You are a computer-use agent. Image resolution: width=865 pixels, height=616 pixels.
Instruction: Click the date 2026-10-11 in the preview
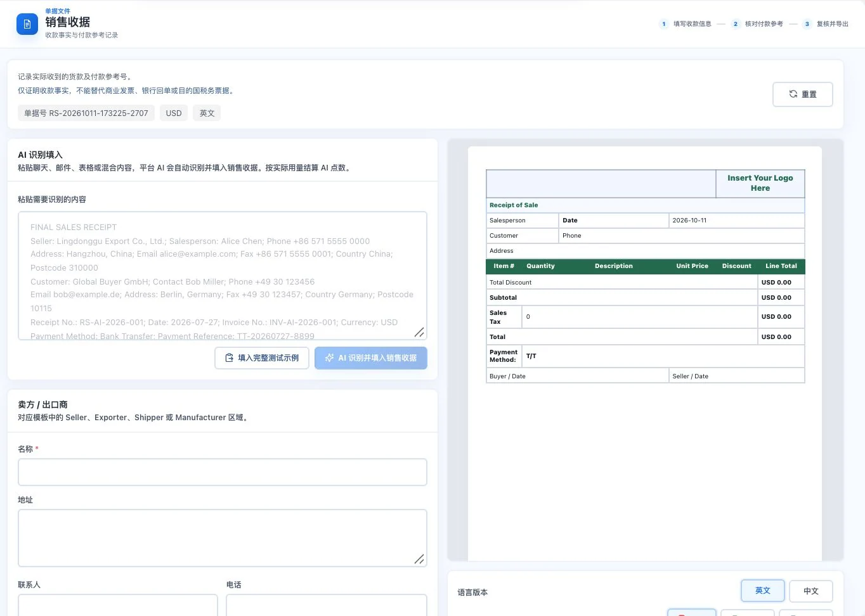click(x=689, y=221)
